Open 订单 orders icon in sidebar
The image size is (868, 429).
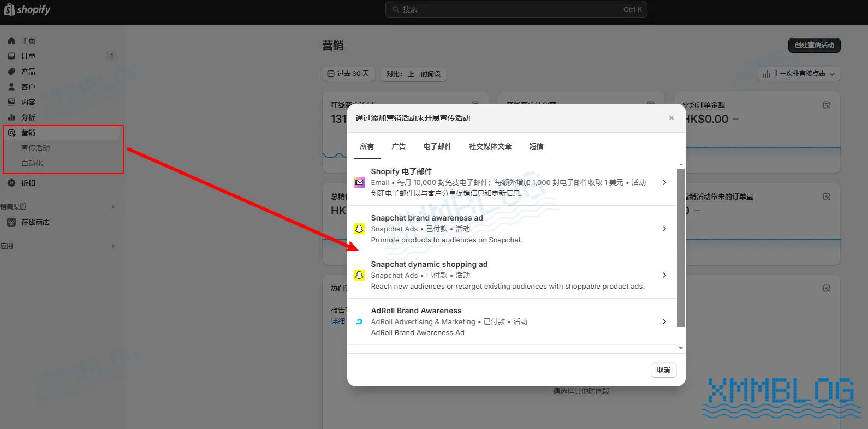click(x=11, y=56)
